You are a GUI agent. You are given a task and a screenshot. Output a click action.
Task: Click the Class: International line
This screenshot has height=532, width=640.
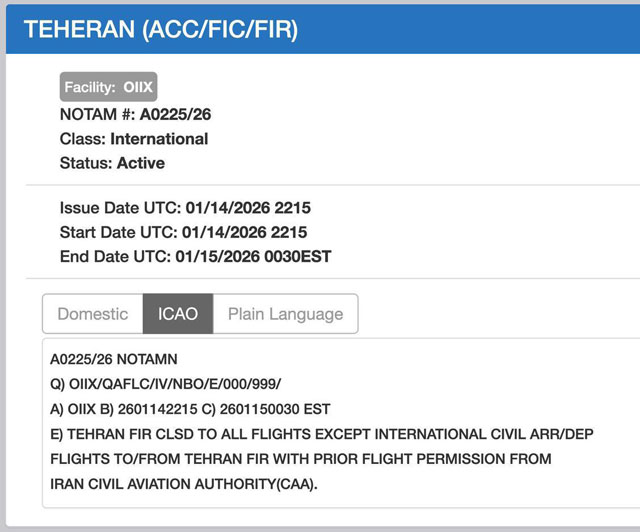coord(134,139)
